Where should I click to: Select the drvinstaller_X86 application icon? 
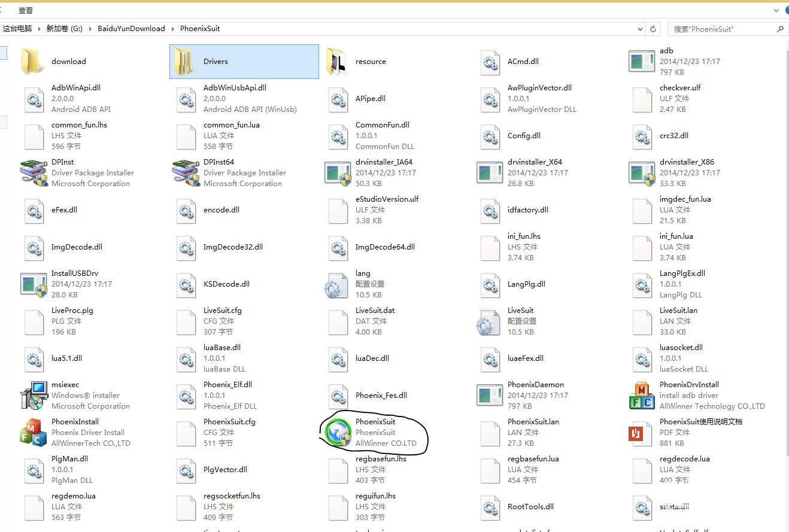coord(643,173)
